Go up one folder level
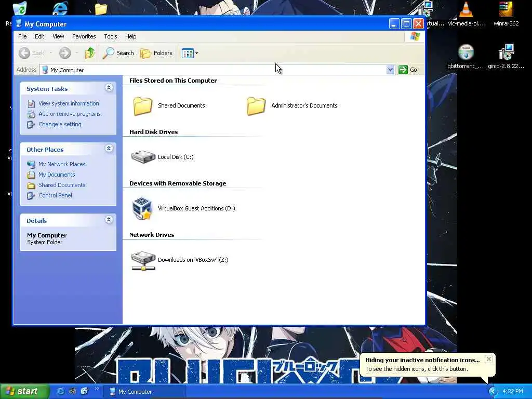Image resolution: width=532 pixels, height=399 pixels. (90, 53)
